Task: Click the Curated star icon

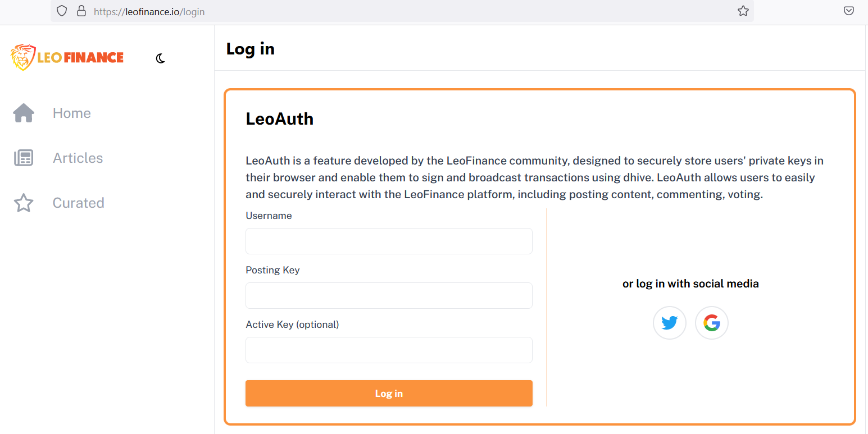Action: tap(24, 203)
